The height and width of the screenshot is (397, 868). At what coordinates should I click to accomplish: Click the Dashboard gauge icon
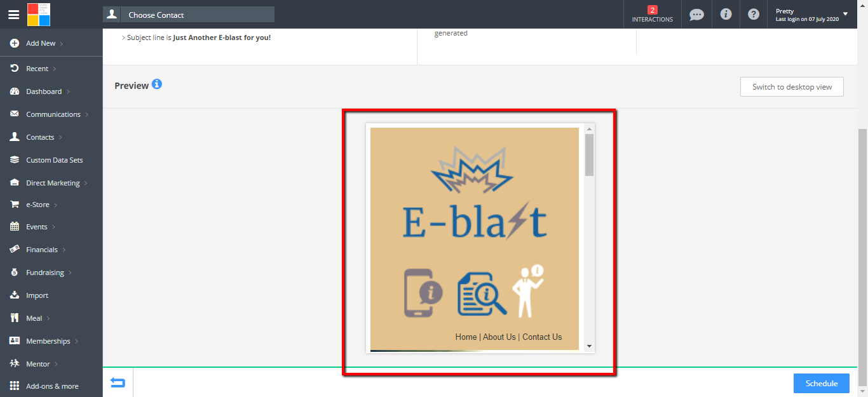15,91
